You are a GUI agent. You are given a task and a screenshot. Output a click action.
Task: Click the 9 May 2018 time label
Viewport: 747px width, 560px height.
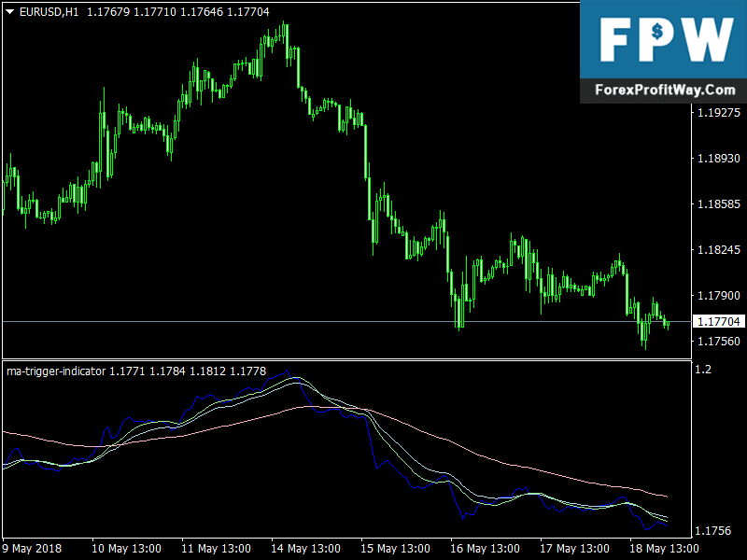pos(32,549)
